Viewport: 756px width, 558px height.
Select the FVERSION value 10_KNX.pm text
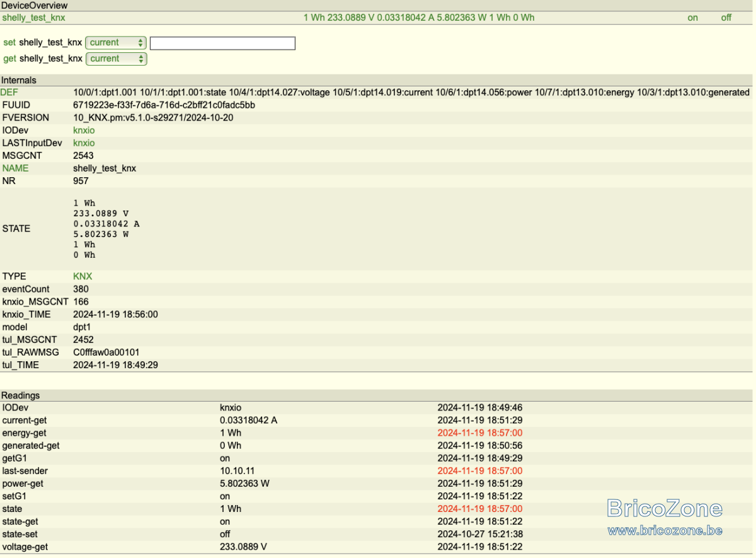coord(153,118)
